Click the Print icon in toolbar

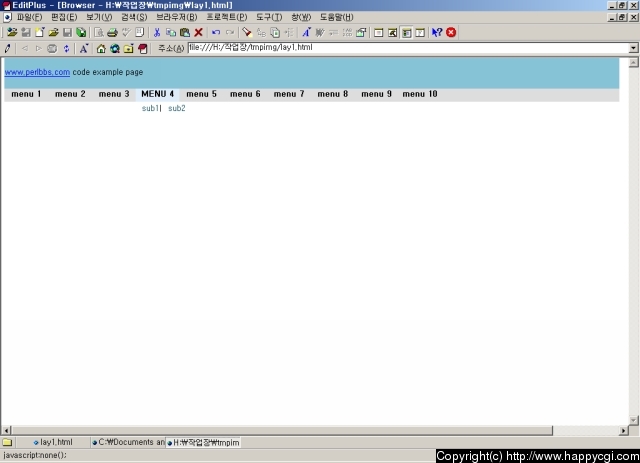click(x=112, y=33)
